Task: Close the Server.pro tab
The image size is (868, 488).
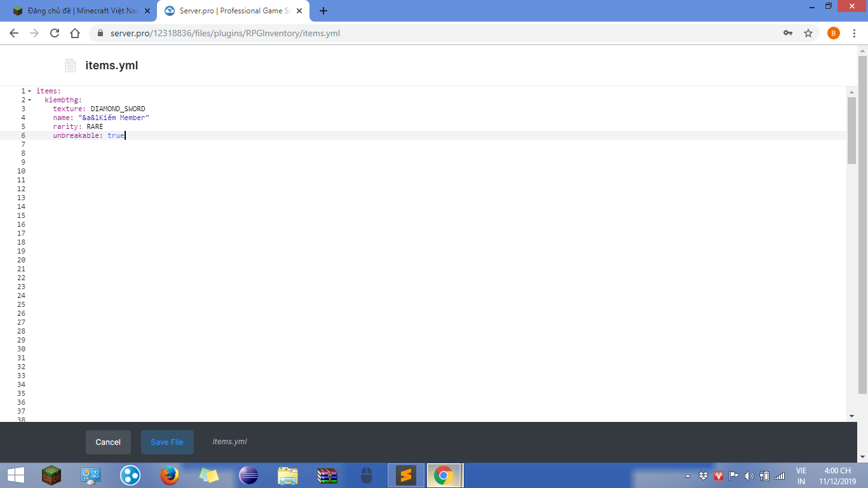Action: (299, 11)
